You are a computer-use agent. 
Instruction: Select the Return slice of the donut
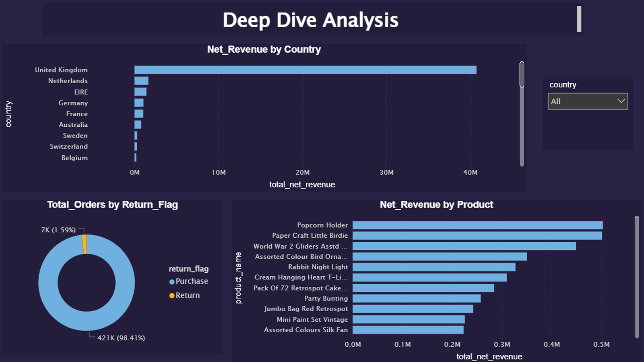coord(85,244)
